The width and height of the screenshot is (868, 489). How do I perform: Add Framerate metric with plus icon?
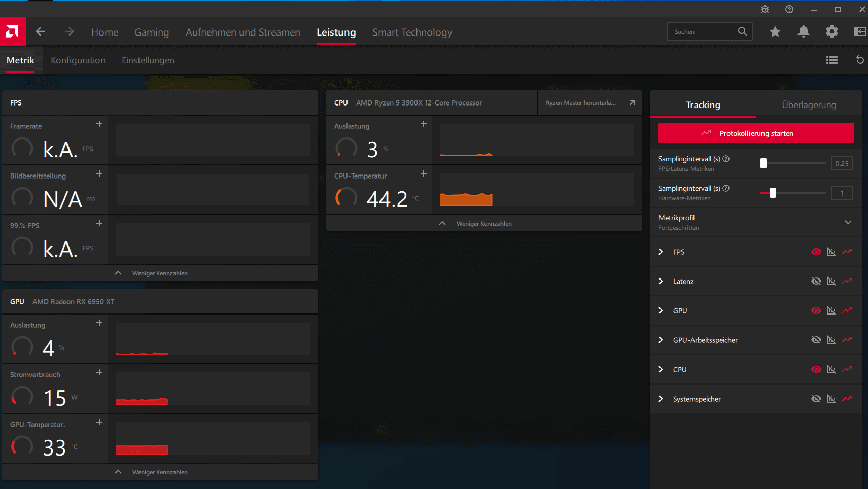pos(99,124)
